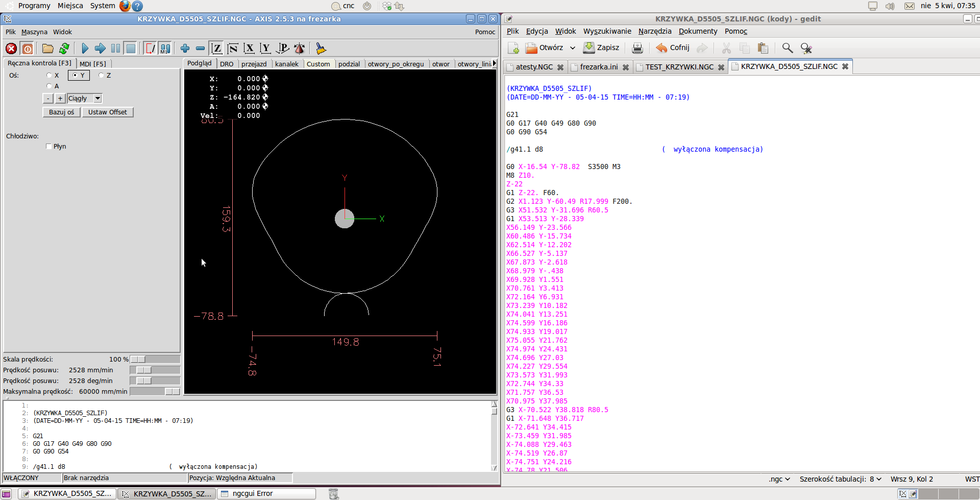
Task: Click G-code listing scrollbar in AXIS
Action: click(x=494, y=436)
